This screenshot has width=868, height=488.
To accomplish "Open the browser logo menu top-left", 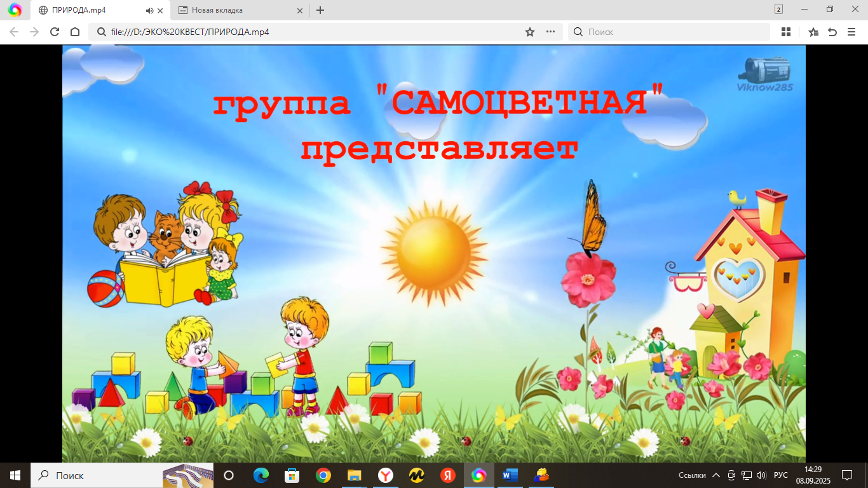I will point(15,10).
